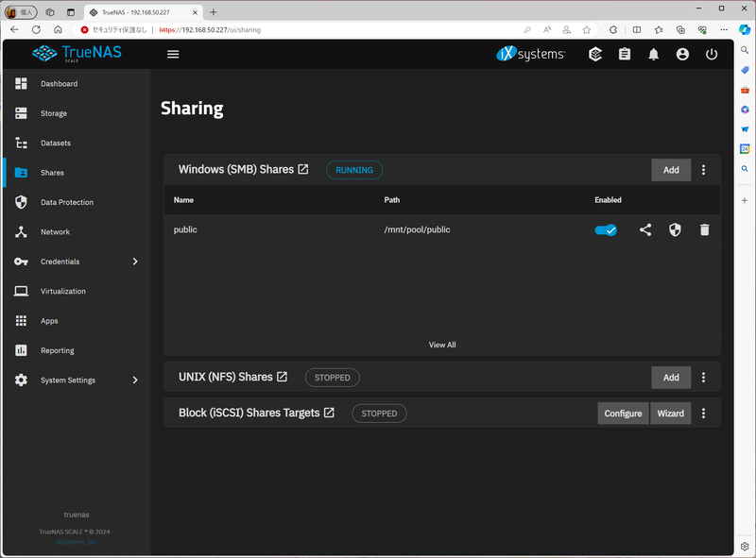
Task: Open the Dashboard page from sidebar
Action: pos(77,84)
